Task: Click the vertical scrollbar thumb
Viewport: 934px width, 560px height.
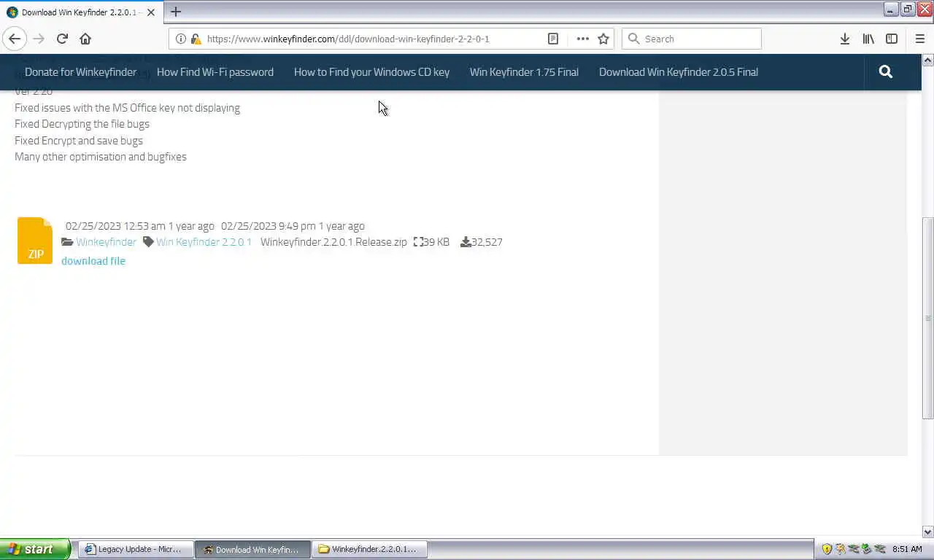Action: coord(927,318)
